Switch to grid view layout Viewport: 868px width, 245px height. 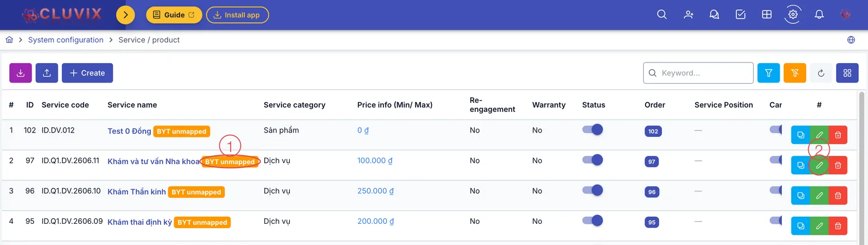(x=847, y=73)
